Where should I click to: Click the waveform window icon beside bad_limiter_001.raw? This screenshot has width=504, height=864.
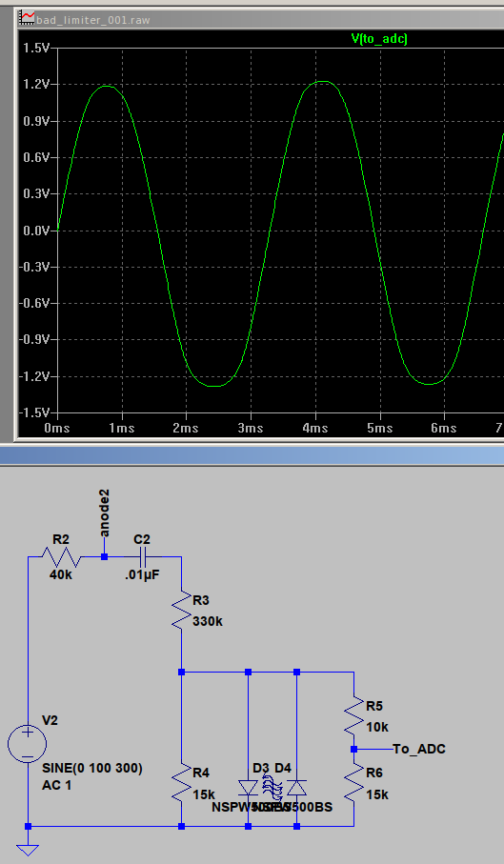tap(27, 19)
